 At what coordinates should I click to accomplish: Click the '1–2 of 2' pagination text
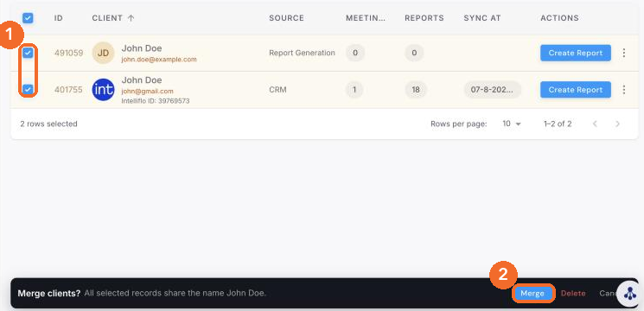pos(558,124)
